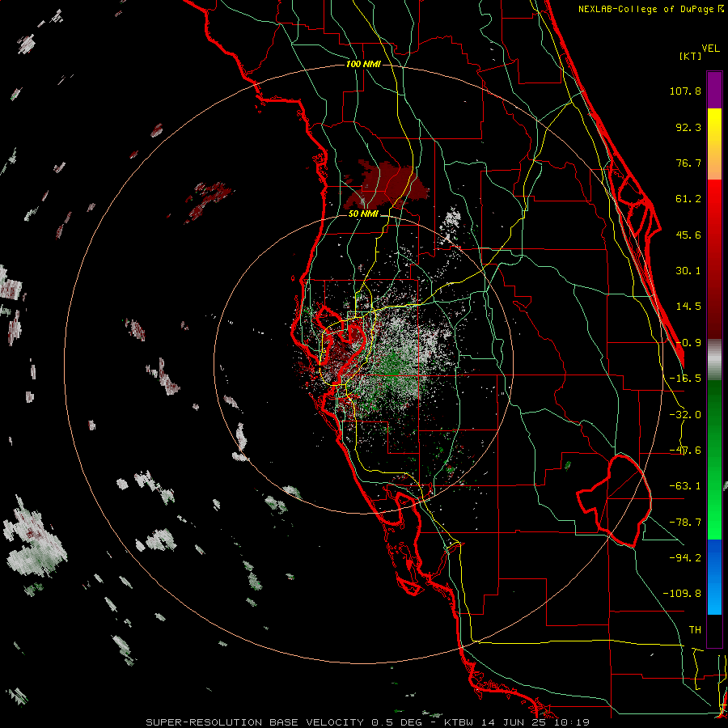Select the -63.1 value on velocity scale

(x=685, y=486)
